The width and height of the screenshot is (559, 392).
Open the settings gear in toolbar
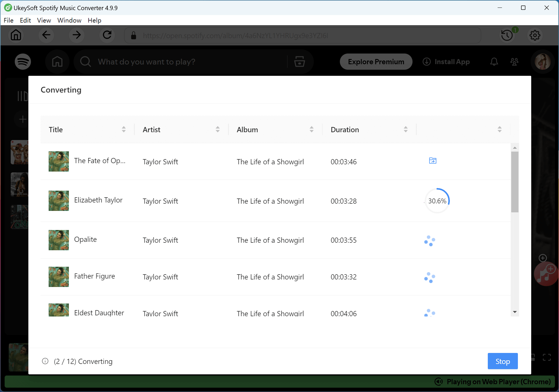coord(535,35)
